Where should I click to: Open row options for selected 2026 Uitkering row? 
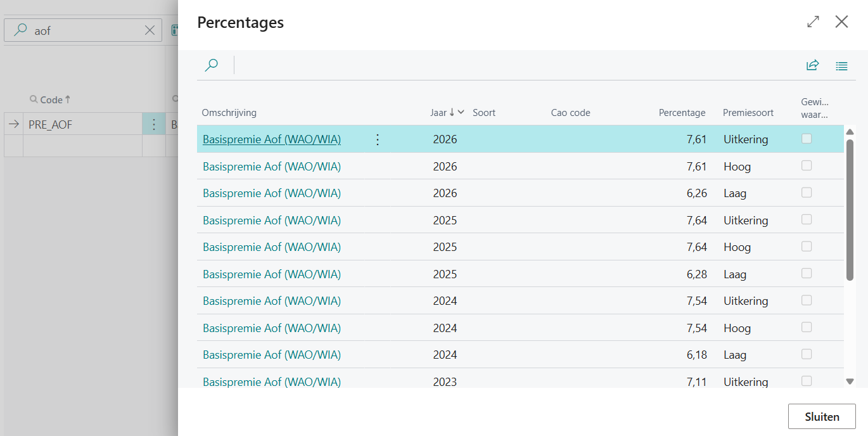coord(378,139)
